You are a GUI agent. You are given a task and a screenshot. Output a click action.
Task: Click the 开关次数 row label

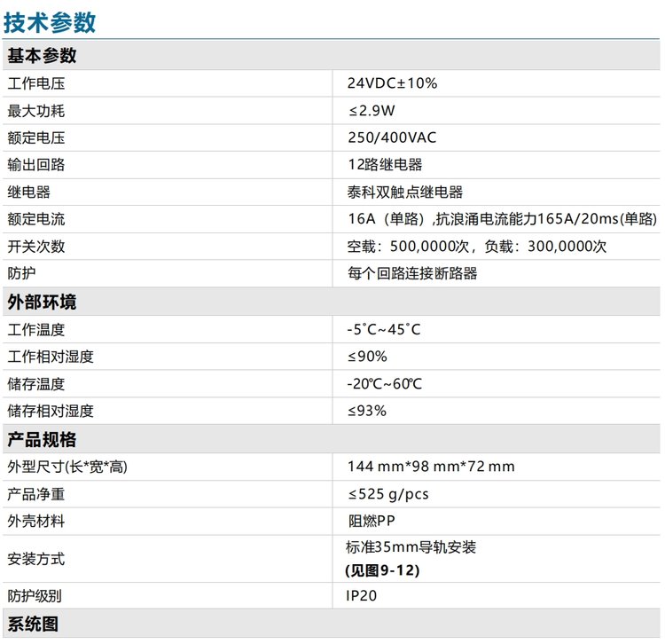36,247
